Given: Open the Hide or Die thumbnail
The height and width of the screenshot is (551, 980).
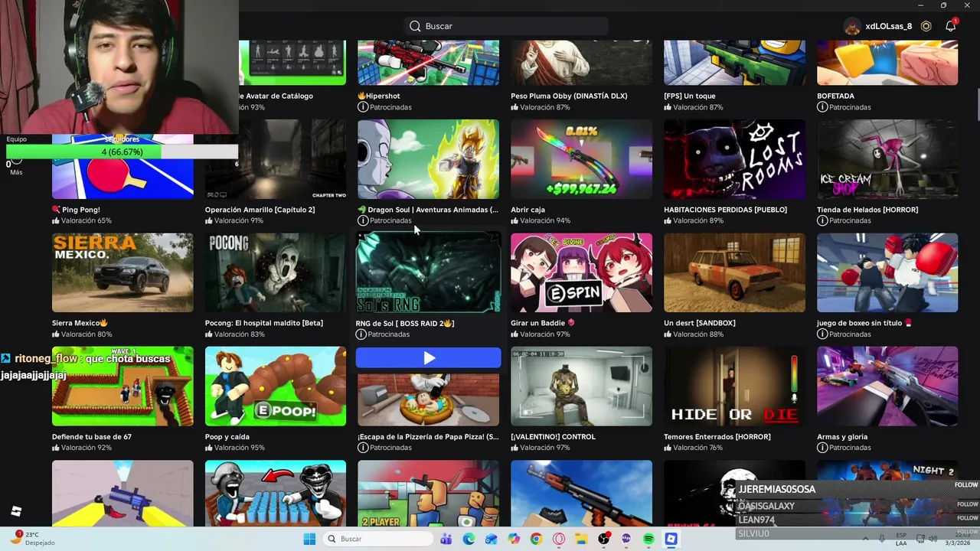Looking at the screenshot, I should point(735,386).
